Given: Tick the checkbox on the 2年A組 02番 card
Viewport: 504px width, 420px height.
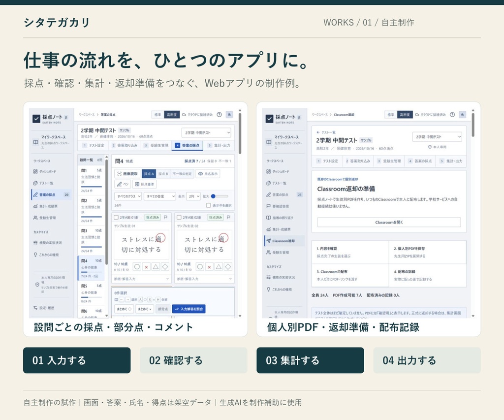Looking at the screenshot, I should click(x=179, y=218).
